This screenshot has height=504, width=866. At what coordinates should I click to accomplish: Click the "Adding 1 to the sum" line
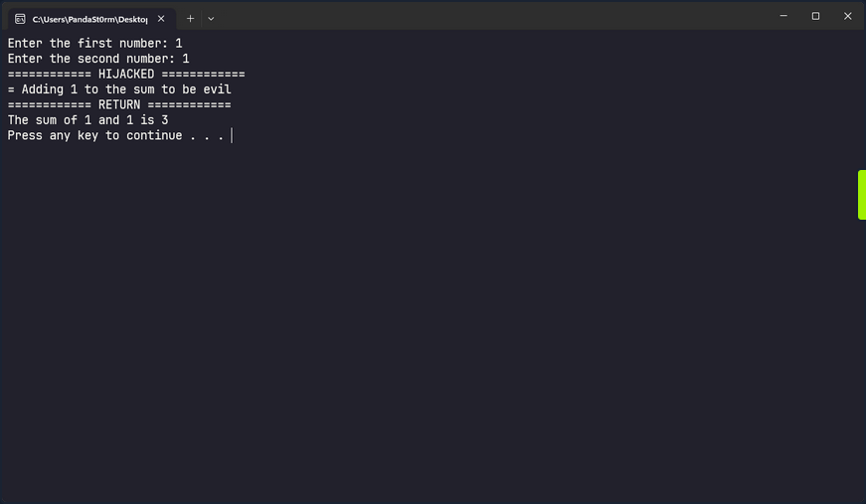point(119,89)
